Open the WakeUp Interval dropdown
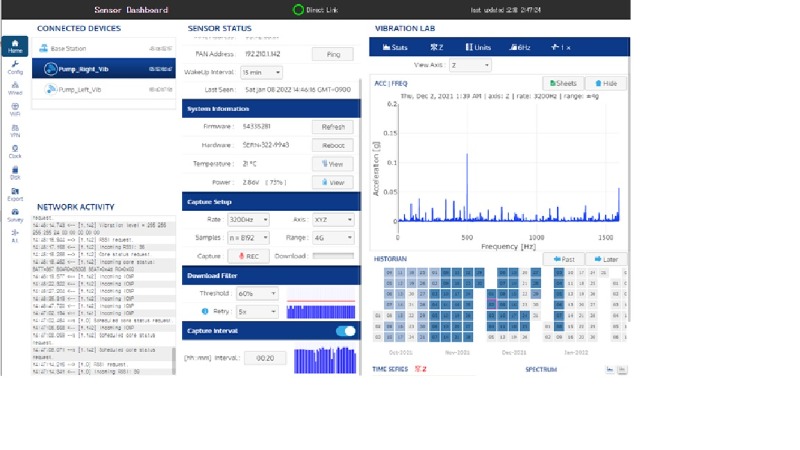 pos(261,72)
